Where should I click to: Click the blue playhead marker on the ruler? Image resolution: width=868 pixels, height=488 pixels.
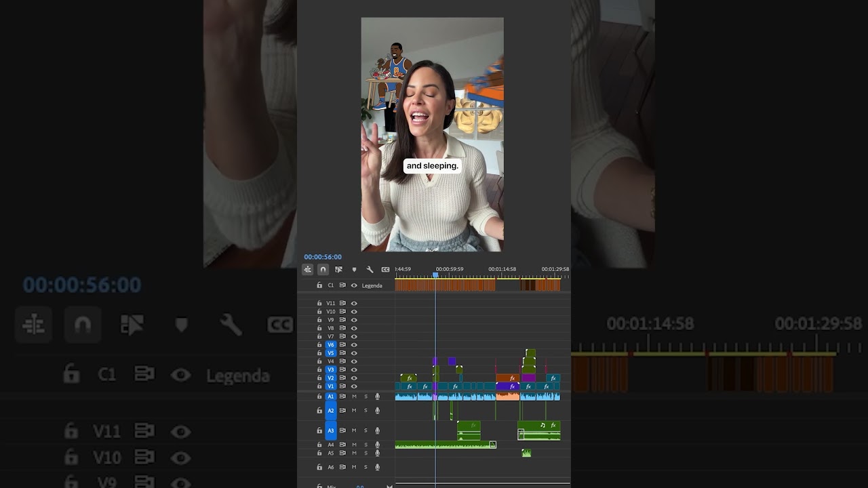(435, 275)
